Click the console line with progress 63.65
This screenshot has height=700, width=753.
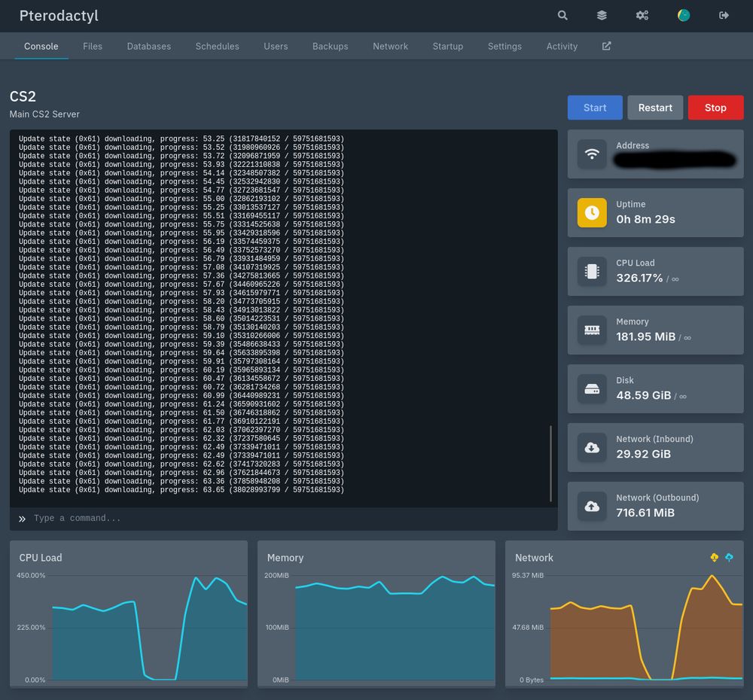[x=181, y=490]
